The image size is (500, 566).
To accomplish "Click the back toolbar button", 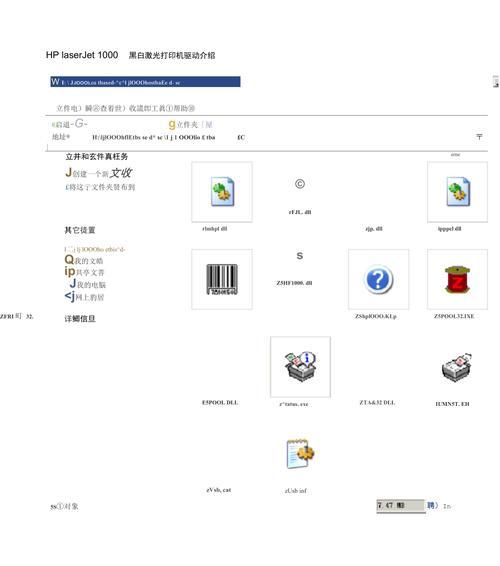I will tap(69, 124).
